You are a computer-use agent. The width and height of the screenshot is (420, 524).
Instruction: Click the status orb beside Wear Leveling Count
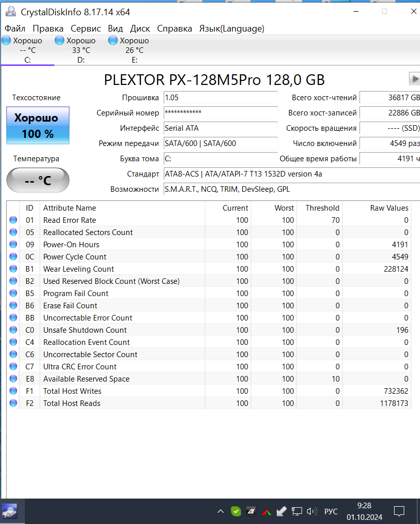click(13, 269)
